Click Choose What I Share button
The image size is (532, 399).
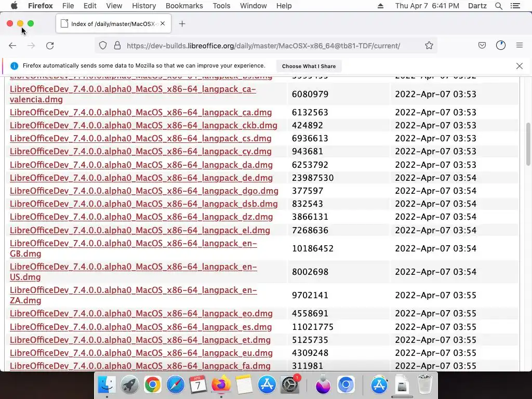309,66
